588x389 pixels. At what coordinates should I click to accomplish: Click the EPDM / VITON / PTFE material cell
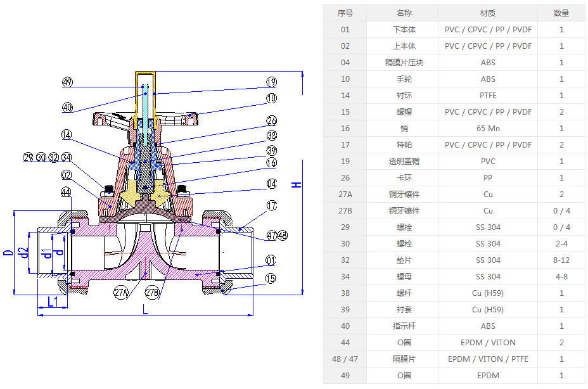click(488, 359)
